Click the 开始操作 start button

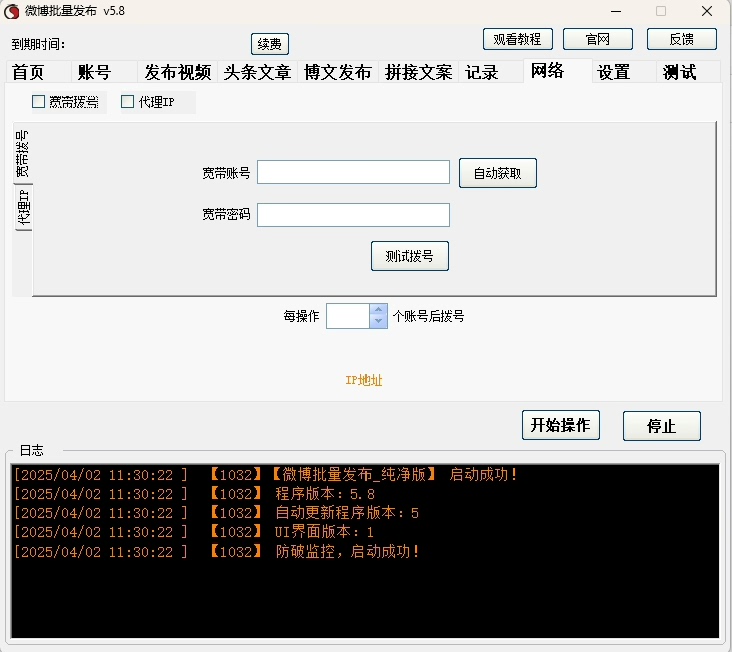(x=561, y=425)
